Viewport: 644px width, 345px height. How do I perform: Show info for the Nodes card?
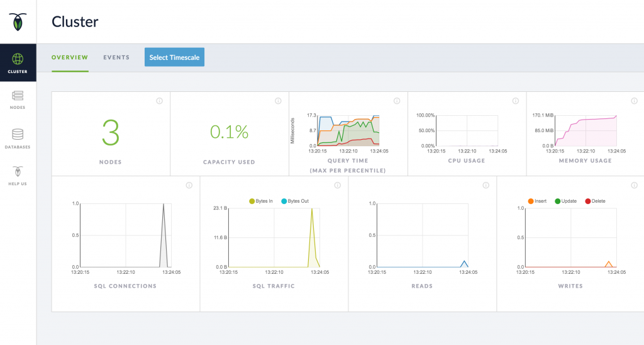pos(159,101)
